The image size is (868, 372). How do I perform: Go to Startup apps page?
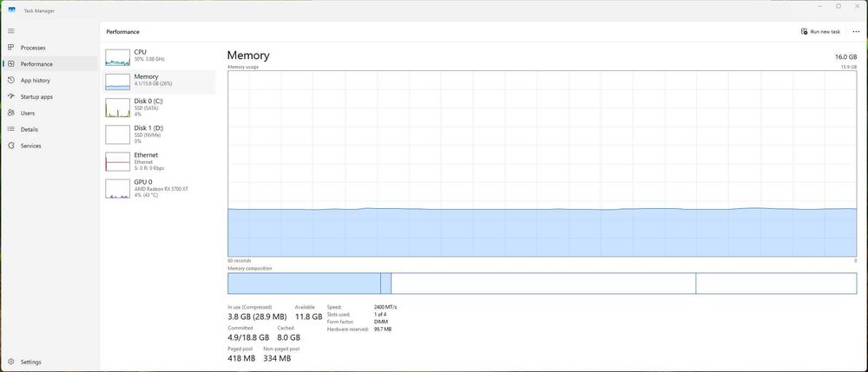(36, 97)
